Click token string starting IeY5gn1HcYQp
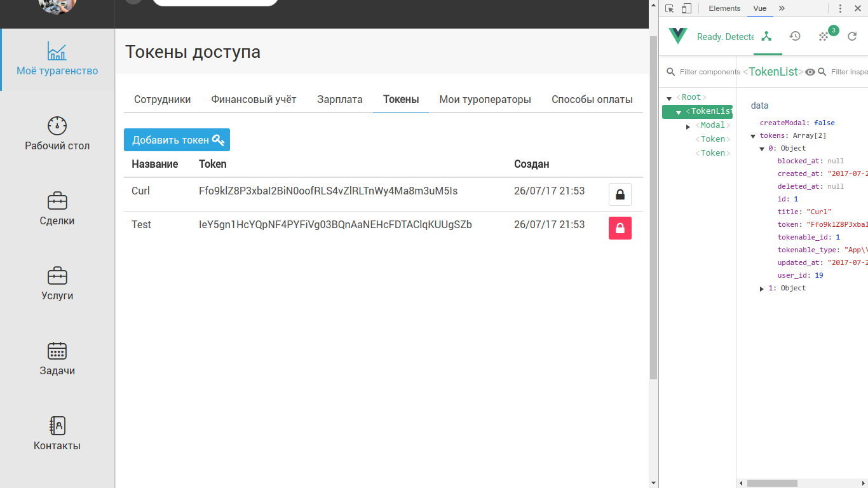This screenshot has height=488, width=868. point(336,224)
